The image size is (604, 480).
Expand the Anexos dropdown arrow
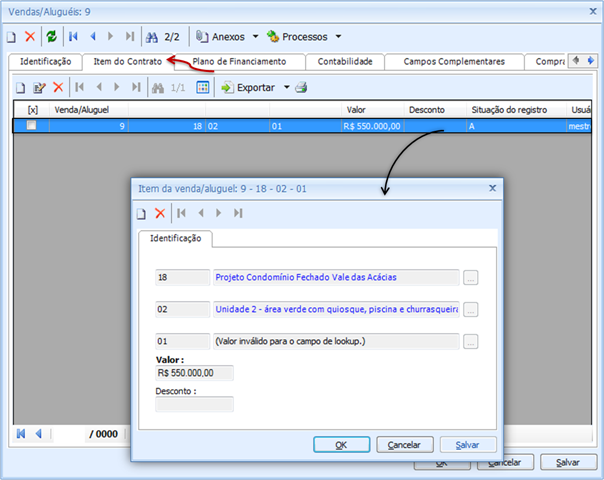(255, 37)
